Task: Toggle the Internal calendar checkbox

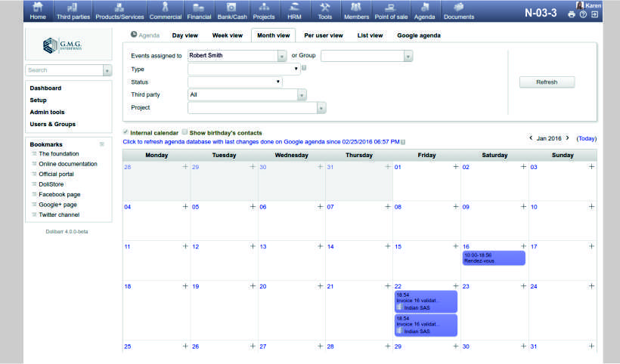Action: (126, 132)
